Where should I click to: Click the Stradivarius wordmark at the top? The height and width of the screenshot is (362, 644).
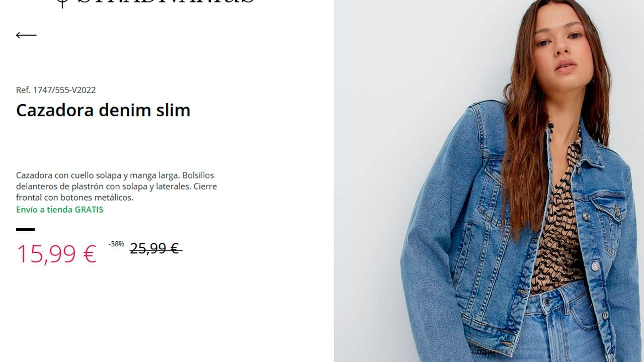[166, 2]
